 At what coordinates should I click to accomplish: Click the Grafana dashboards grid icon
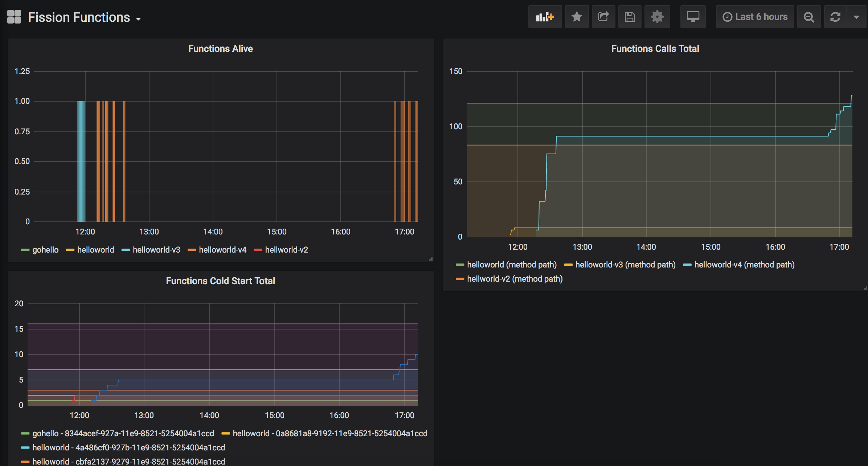coord(14,17)
